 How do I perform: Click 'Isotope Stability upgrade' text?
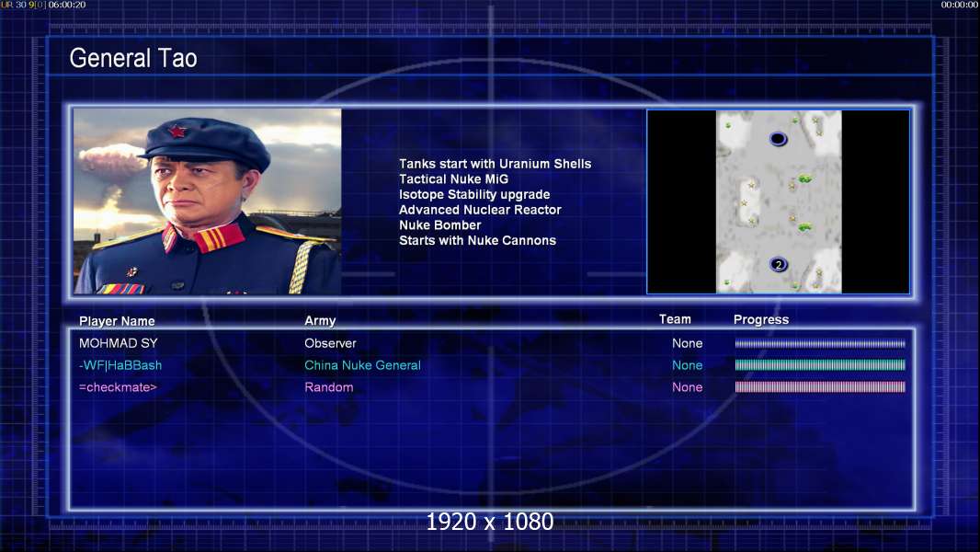point(474,194)
